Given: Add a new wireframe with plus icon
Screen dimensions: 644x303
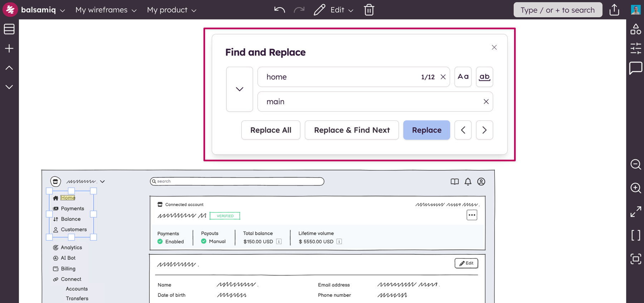Looking at the screenshot, I should click(9, 48).
